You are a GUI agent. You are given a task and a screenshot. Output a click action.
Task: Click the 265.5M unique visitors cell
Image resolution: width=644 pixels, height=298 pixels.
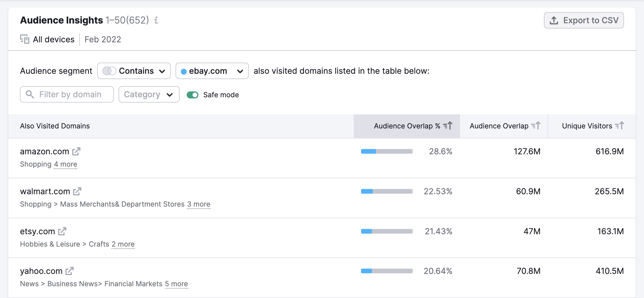pos(609,191)
